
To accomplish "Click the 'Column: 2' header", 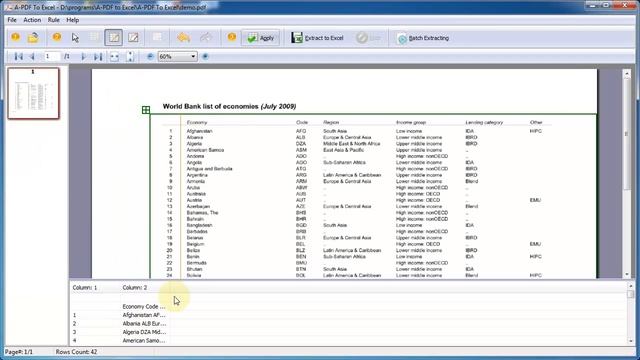I will 135,288.
